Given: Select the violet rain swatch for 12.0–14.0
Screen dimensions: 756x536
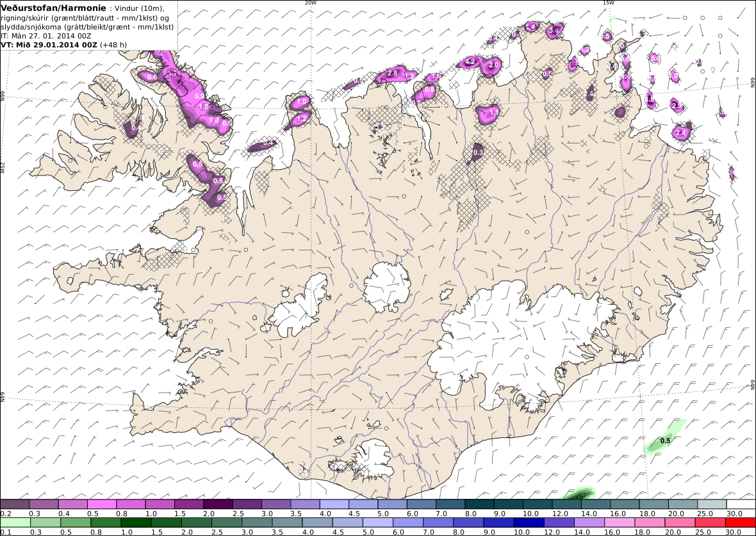Looking at the screenshot, I should point(559,523).
